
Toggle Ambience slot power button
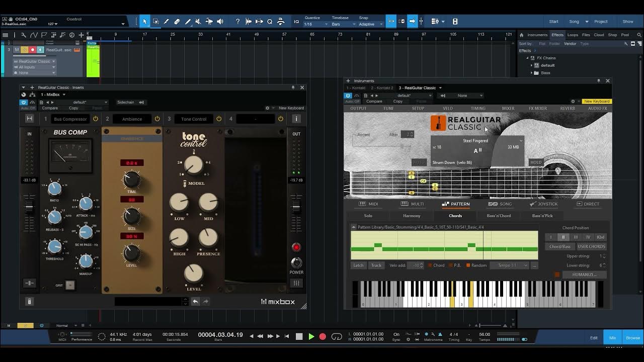pyautogui.click(x=157, y=119)
